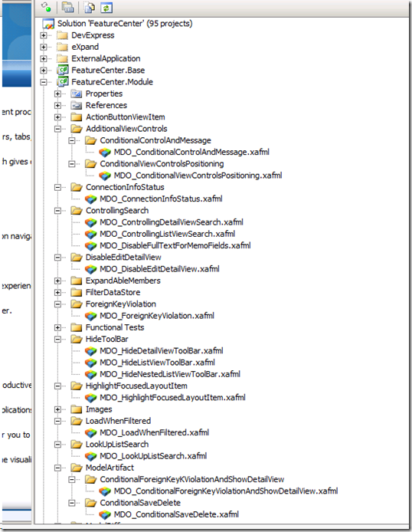
Task: Click the References node icon
Action: pyautogui.click(x=77, y=106)
